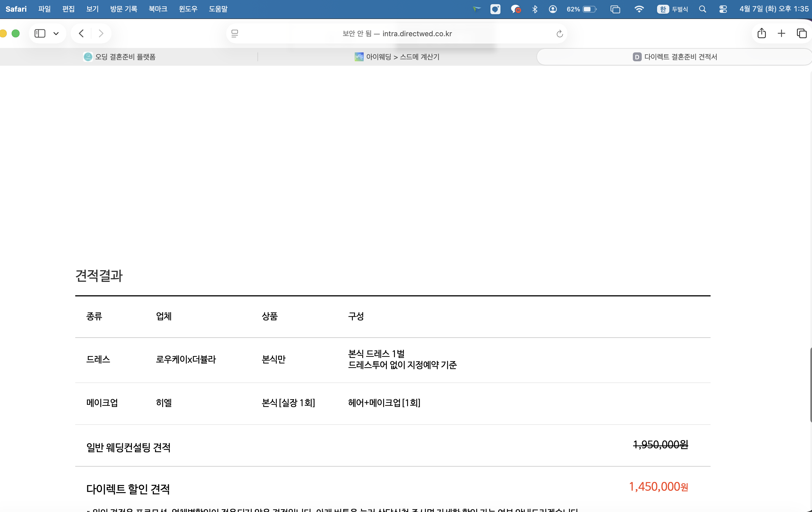Open the 방문 기록 menu
This screenshot has height=512, width=812.
[123, 9]
